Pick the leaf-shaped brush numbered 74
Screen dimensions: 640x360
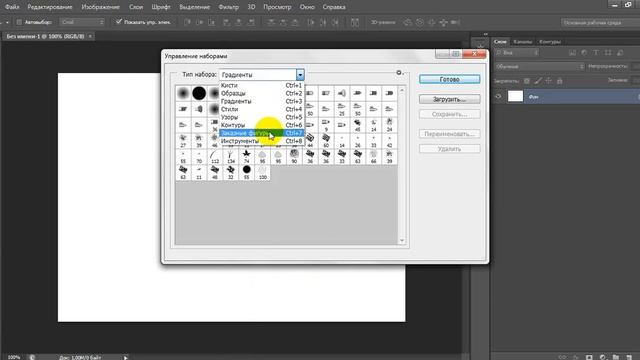(247, 156)
